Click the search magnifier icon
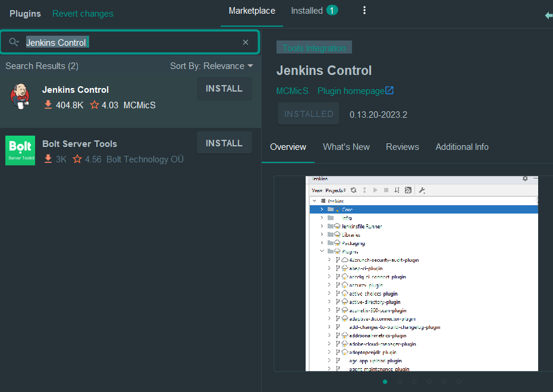The height and width of the screenshot is (392, 553). point(14,42)
